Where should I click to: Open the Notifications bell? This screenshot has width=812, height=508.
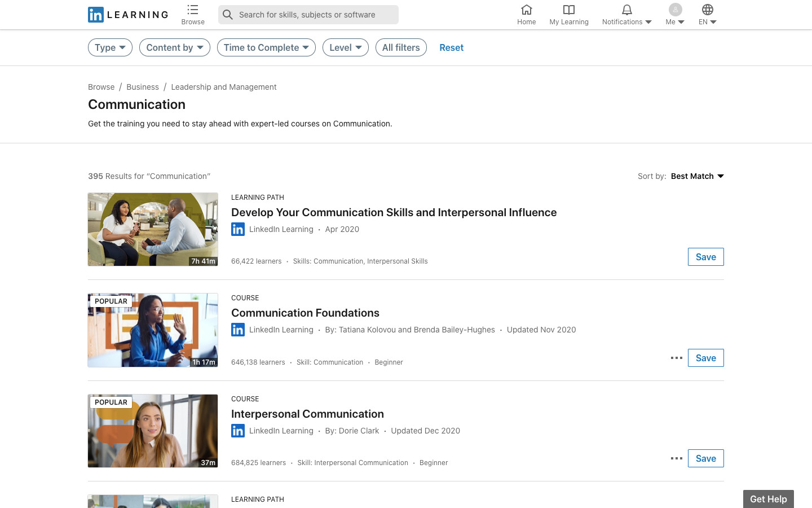[x=626, y=10]
